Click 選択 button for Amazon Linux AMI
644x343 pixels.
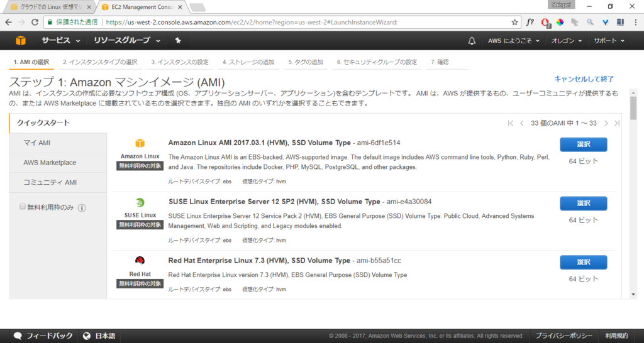(x=583, y=144)
